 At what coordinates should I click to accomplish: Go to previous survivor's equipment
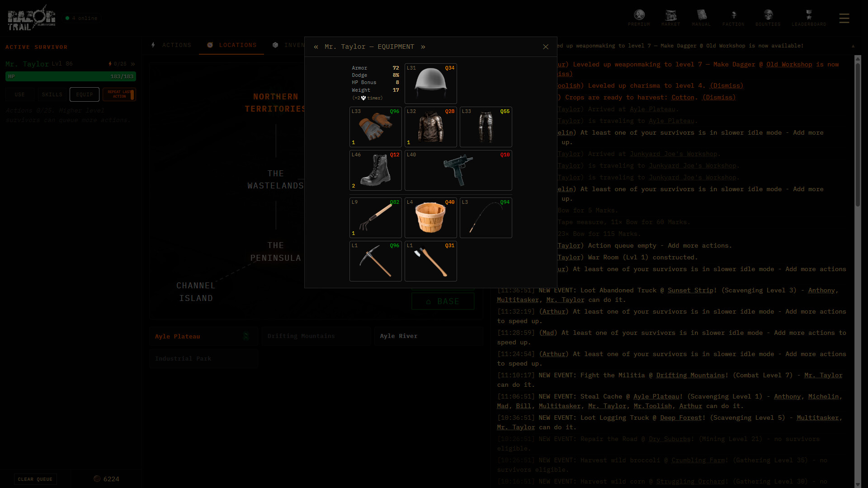point(316,47)
